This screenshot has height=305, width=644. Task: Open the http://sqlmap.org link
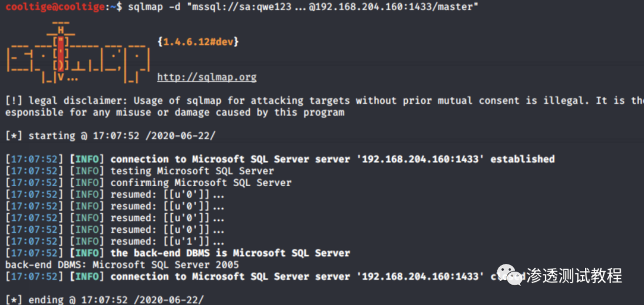point(206,77)
